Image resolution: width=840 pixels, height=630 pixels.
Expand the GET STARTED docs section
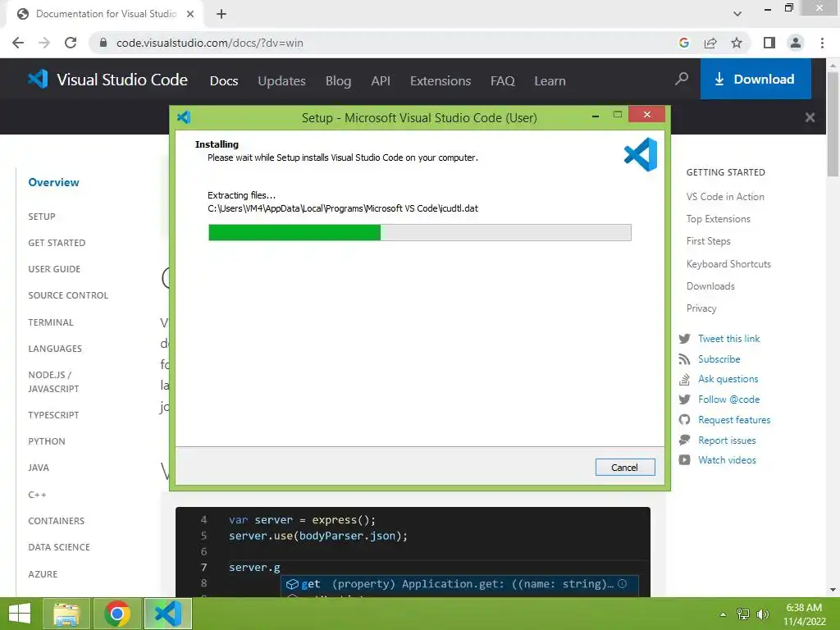[57, 243]
